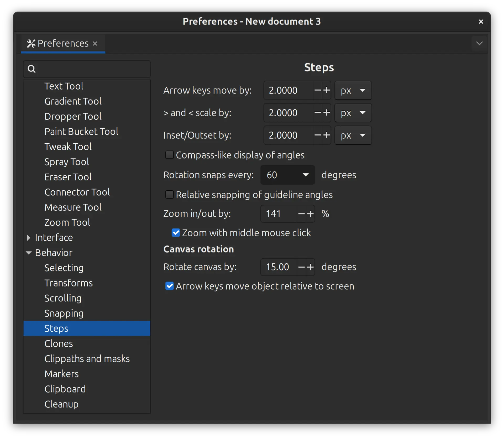504x438 pixels.
Task: Expand the Interface tree section
Action: click(x=29, y=238)
